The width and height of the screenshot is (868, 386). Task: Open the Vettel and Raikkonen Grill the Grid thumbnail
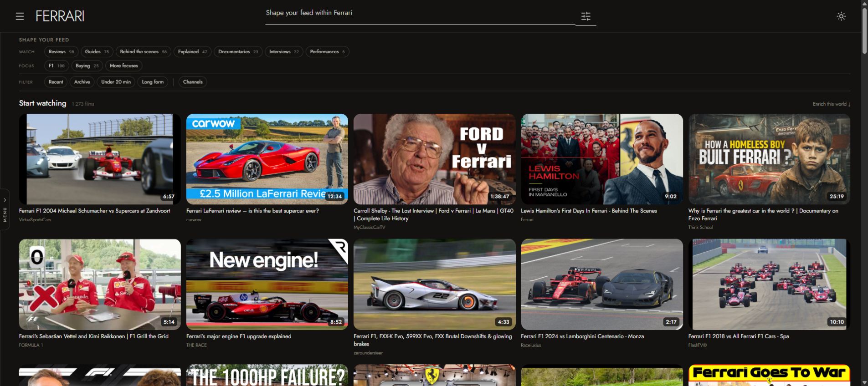tap(100, 284)
